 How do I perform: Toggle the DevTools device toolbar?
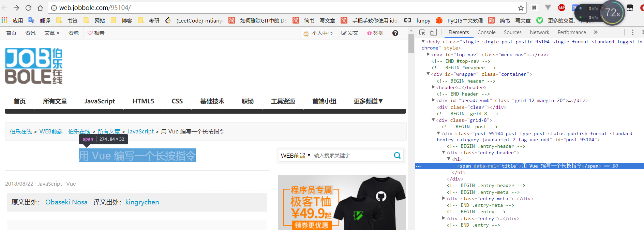point(433,32)
